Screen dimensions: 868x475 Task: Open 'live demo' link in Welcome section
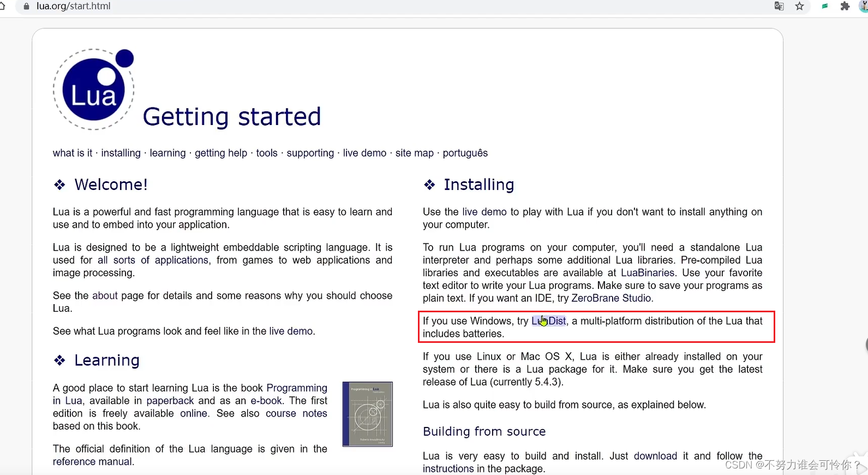pyautogui.click(x=291, y=331)
